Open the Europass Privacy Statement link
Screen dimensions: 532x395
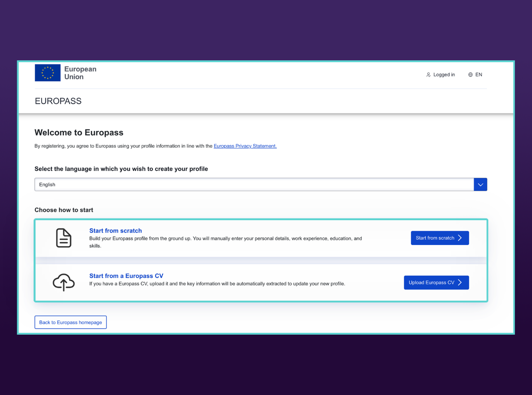[x=245, y=146]
